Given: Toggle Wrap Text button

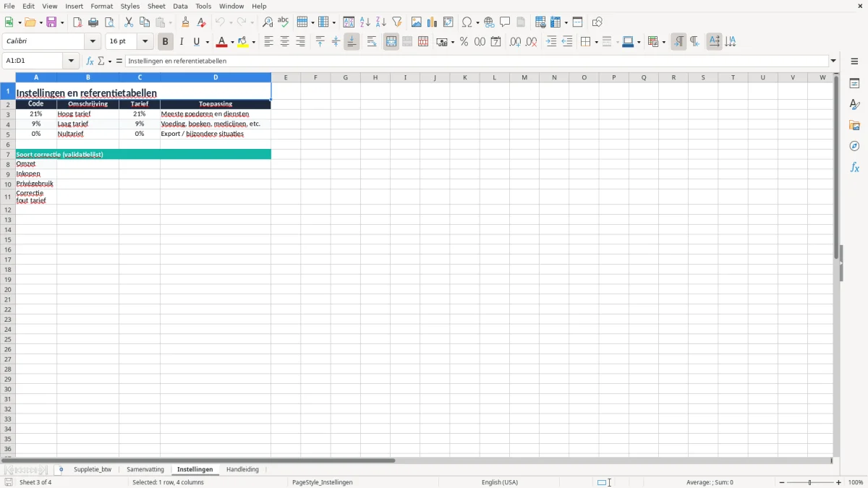Looking at the screenshot, I should (372, 42).
